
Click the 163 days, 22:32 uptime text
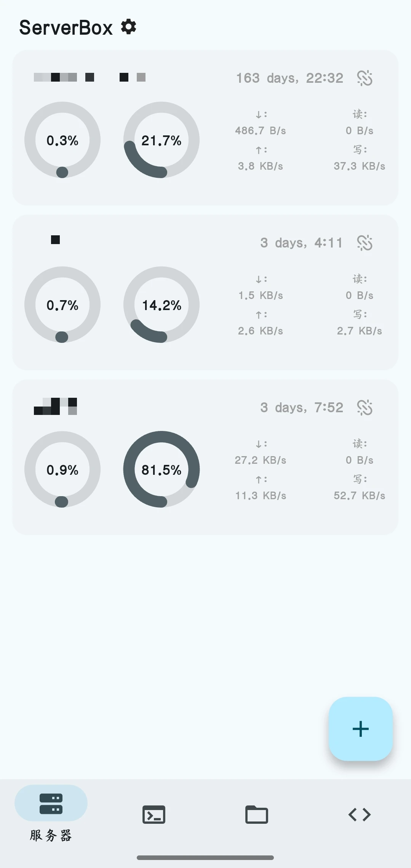289,78
